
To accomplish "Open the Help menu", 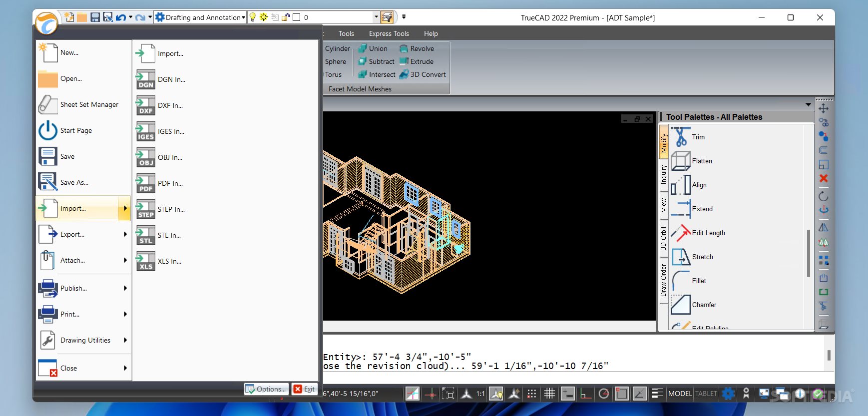I will pos(431,33).
